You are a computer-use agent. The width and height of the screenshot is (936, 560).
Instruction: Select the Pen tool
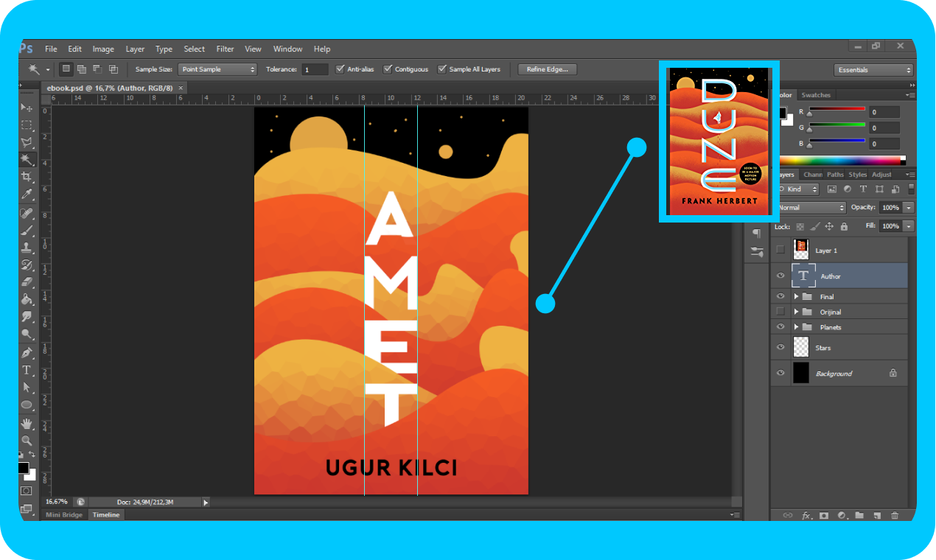pyautogui.click(x=27, y=351)
